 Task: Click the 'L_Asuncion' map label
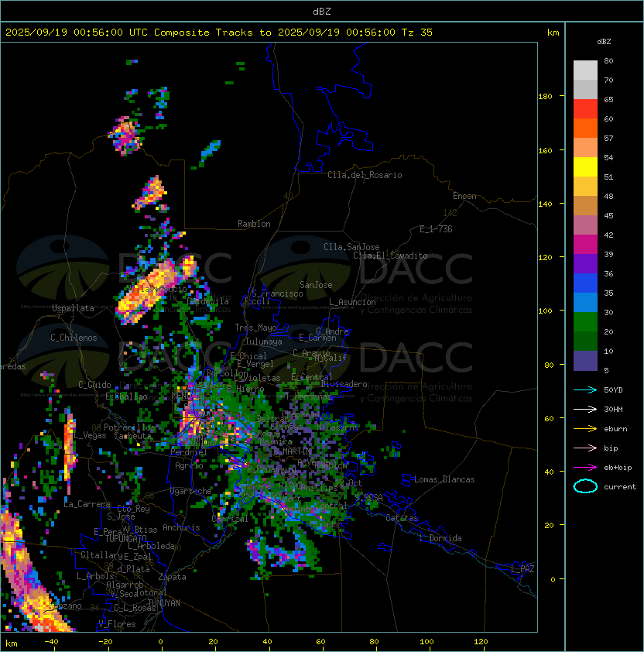click(x=352, y=302)
